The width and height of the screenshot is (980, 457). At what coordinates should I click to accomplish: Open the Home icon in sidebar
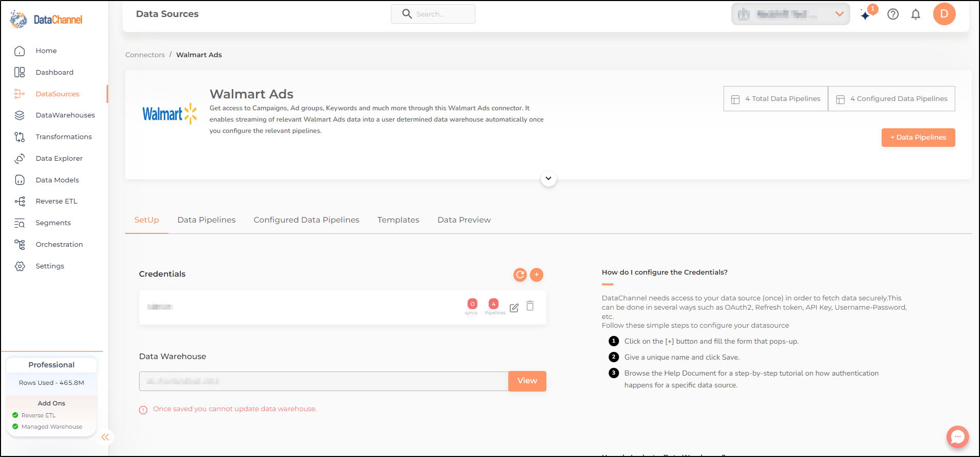[x=20, y=50]
